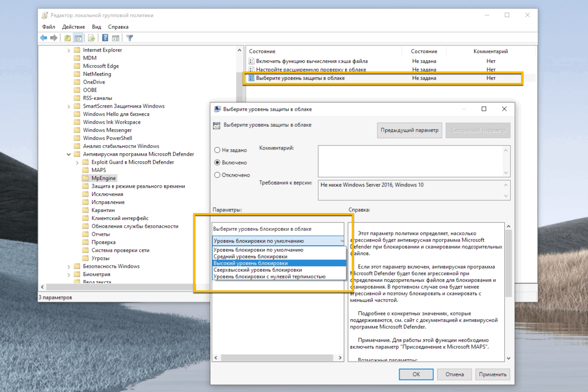Toggle the show/hide console tree icon
The height and width of the screenshot is (392, 588).
click(x=78, y=38)
